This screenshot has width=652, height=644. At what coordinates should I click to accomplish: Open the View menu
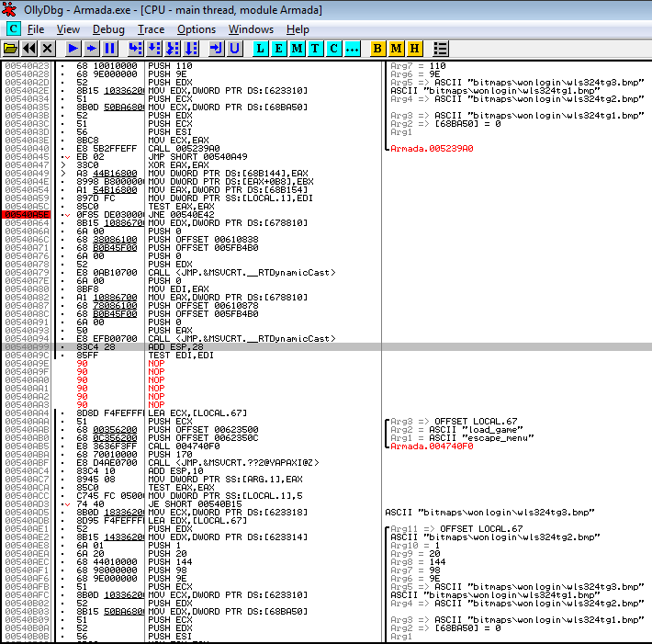pos(68,29)
